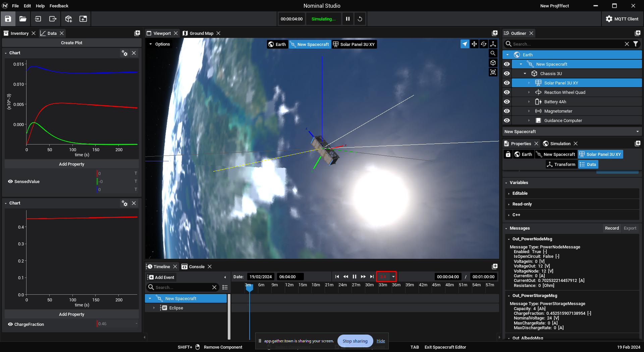Toggle the axes gizmo in viewport
Viewport: 644px width, 352px height.
coord(493,44)
